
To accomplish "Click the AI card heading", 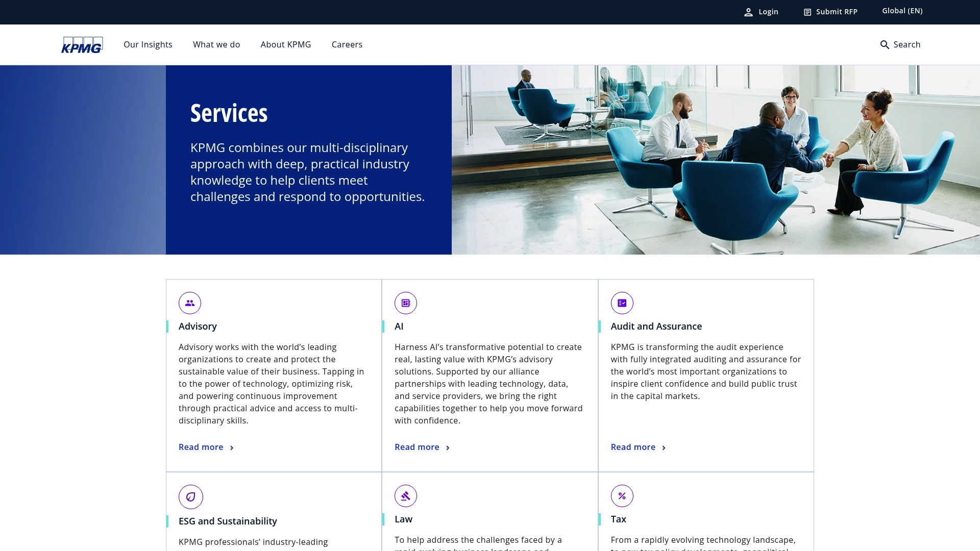I will tap(399, 326).
